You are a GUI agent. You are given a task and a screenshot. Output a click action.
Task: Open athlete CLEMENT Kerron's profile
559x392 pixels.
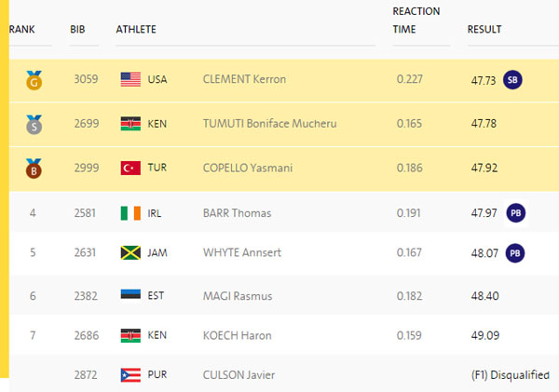pos(244,79)
